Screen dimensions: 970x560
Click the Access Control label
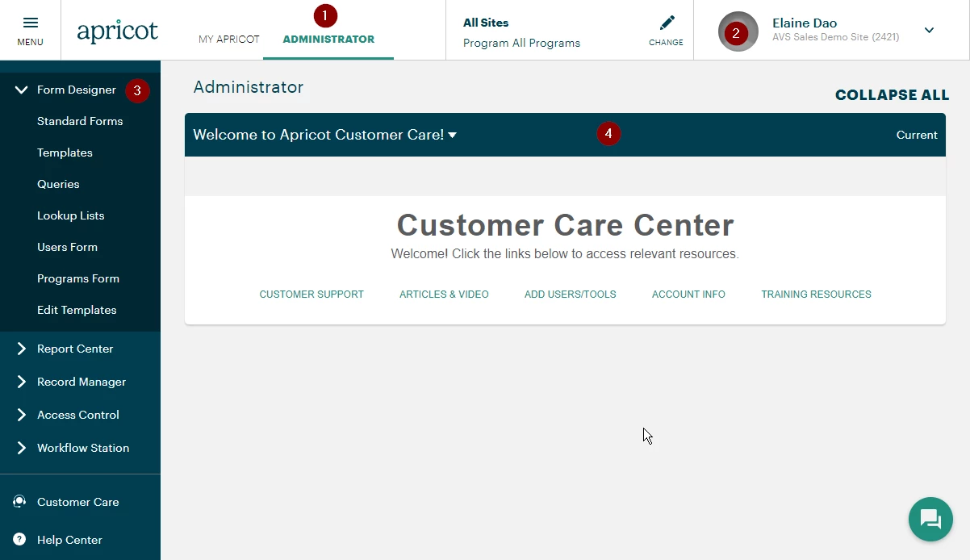78,415
